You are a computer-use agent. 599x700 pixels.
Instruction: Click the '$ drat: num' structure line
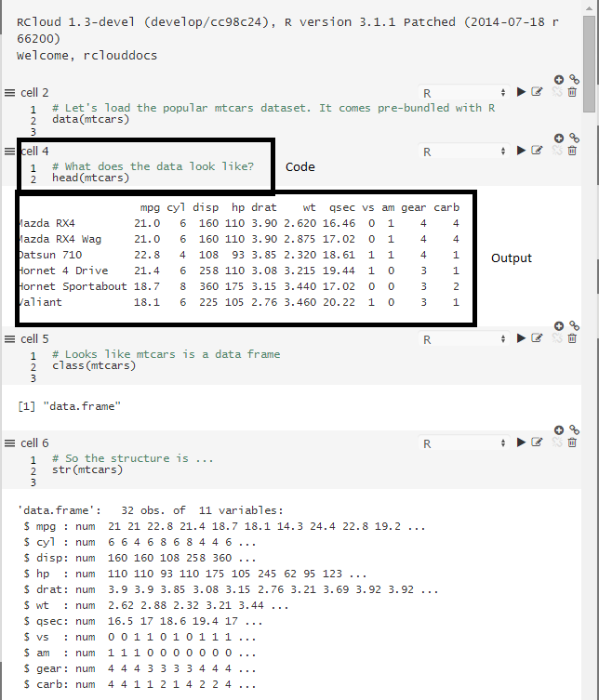click(x=231, y=589)
